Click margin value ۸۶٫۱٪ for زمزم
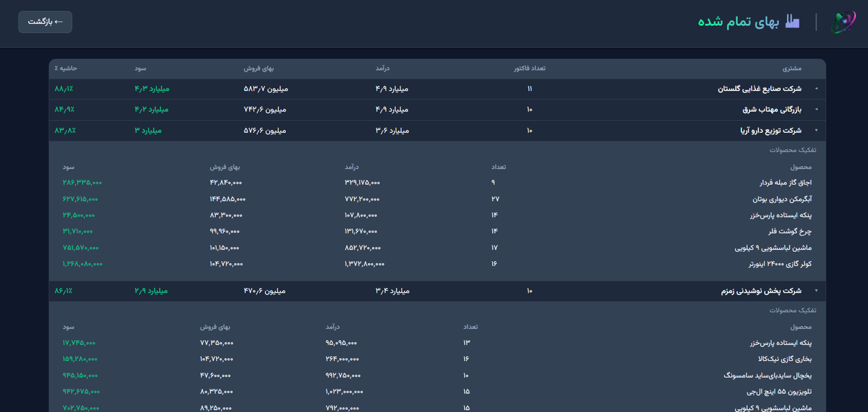This screenshot has height=412, width=868. pos(63,291)
